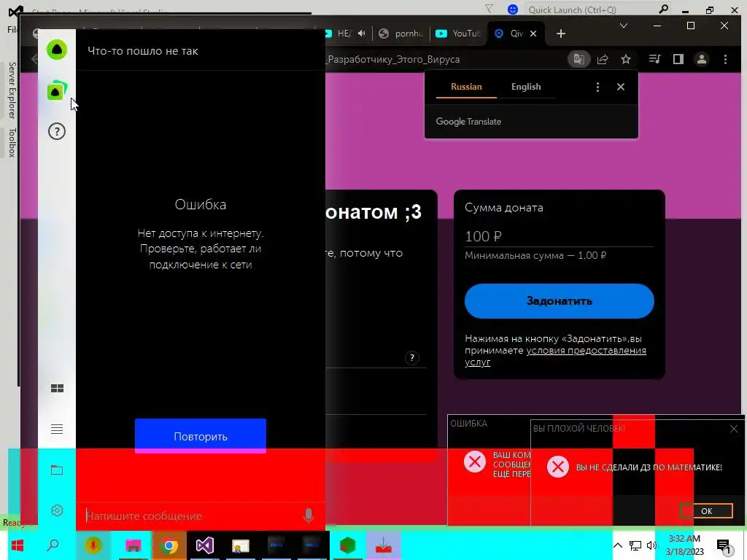Open the list menu icon in the Alice sidebar

[x=57, y=429]
